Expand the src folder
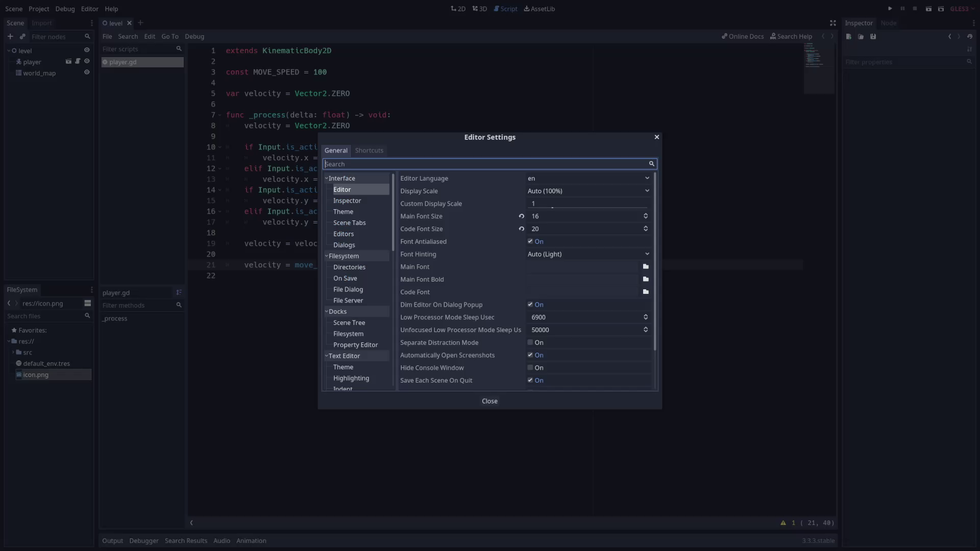Viewport: 980px width, 551px height. (x=13, y=353)
